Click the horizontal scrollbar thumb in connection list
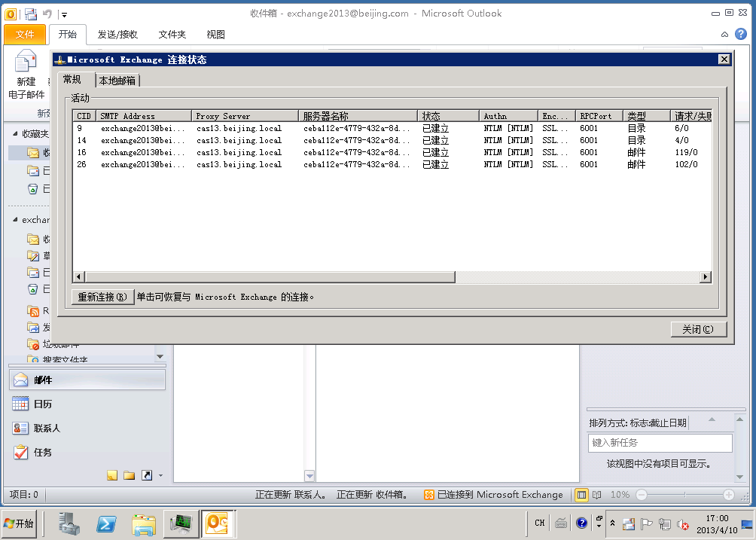This screenshot has width=756, height=540. (270, 276)
